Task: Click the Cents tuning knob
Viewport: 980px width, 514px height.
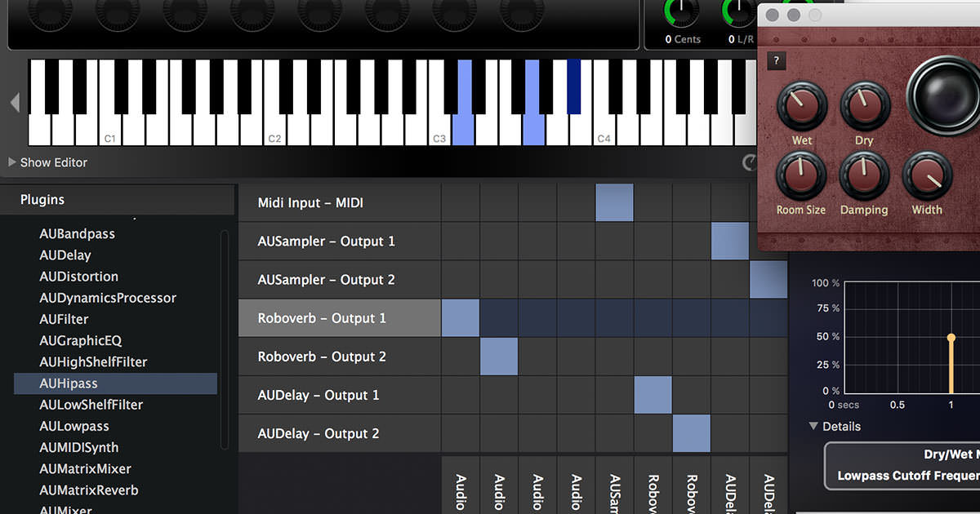Action: (x=683, y=11)
